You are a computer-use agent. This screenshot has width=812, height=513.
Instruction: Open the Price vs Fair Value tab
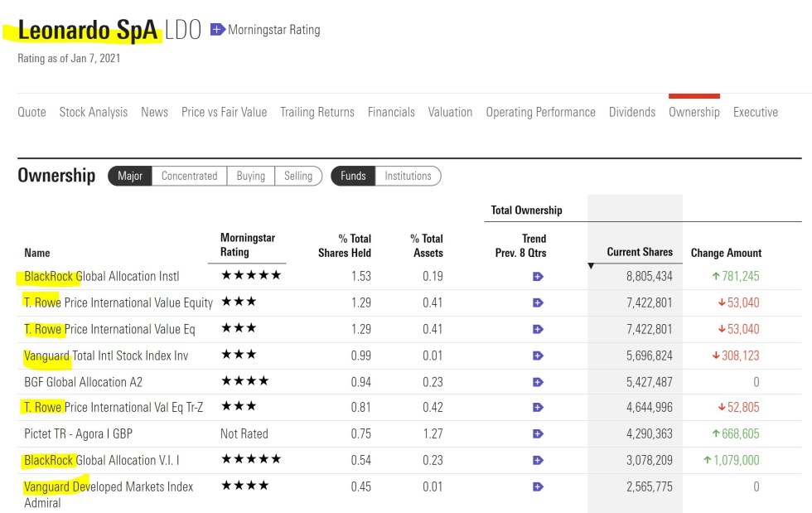(225, 112)
